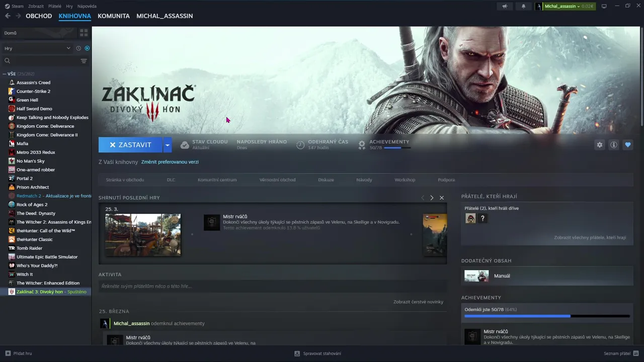Go to the OBCHOD tab
This screenshot has height=362, width=644.
[39, 16]
